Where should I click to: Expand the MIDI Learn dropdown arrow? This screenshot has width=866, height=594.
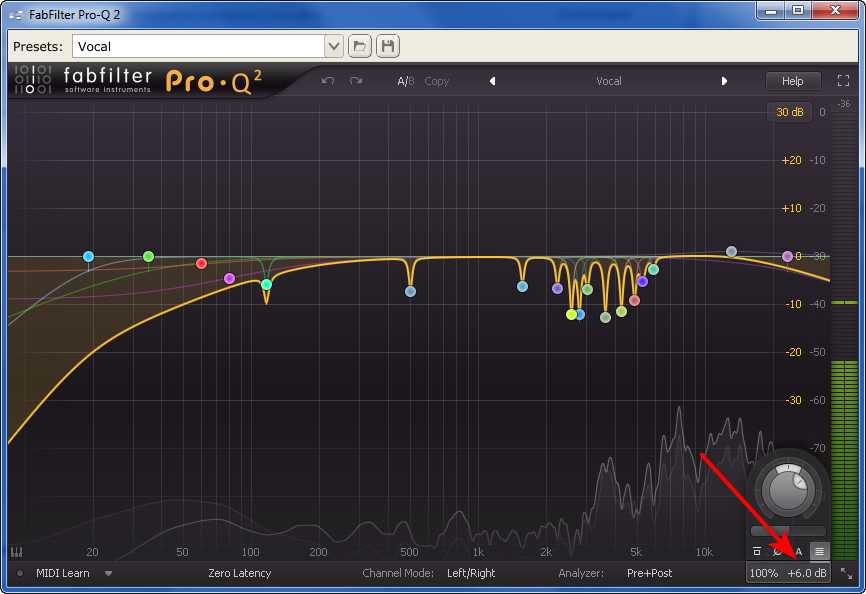coord(108,573)
